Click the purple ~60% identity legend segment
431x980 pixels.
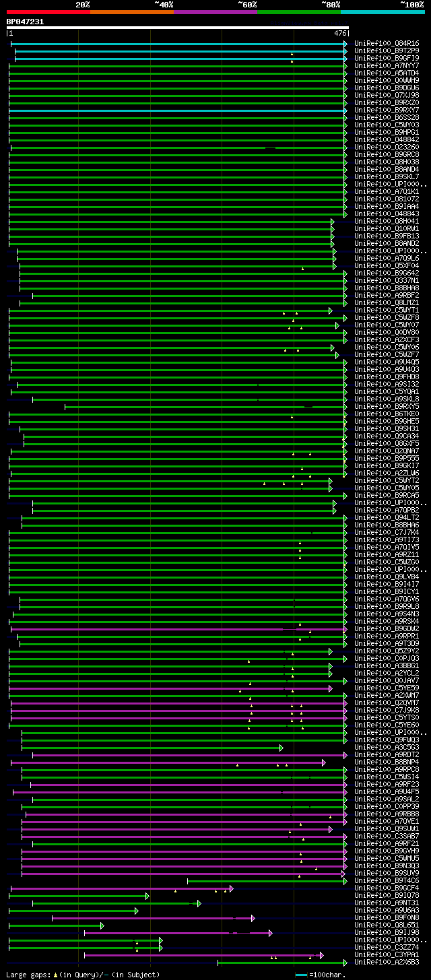click(215, 12)
